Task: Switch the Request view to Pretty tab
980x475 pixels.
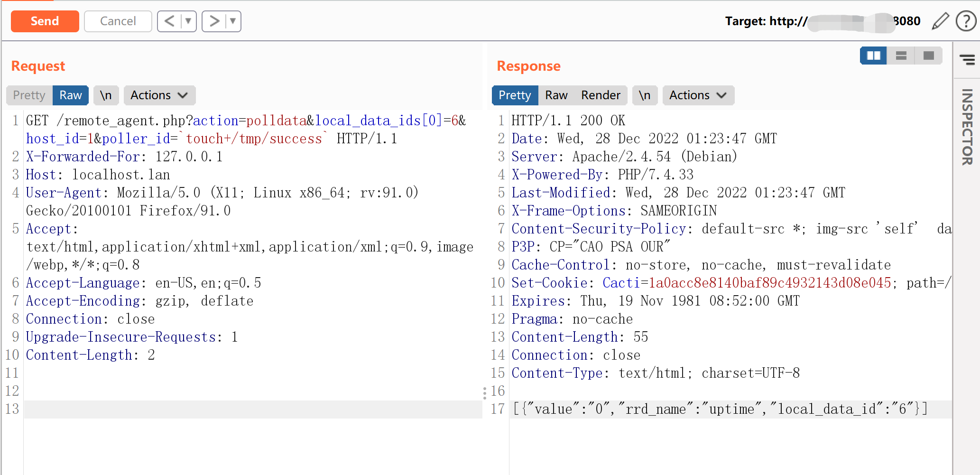Action: click(x=29, y=95)
